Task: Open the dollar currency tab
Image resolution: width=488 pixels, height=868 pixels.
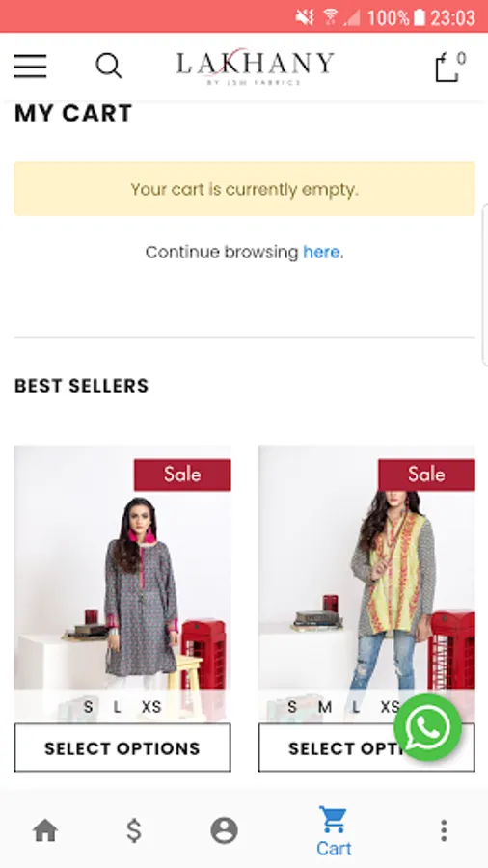Action: [x=134, y=830]
